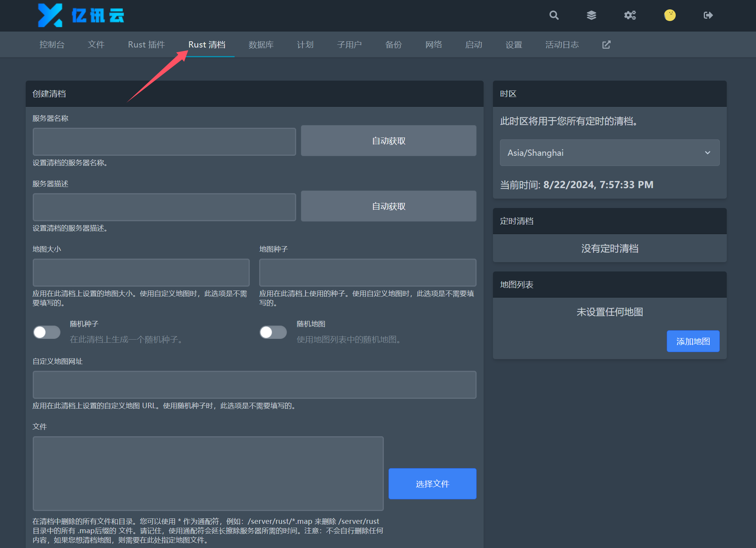The image size is (756, 548).
Task: Click the 当前时间 text
Action: click(576, 185)
